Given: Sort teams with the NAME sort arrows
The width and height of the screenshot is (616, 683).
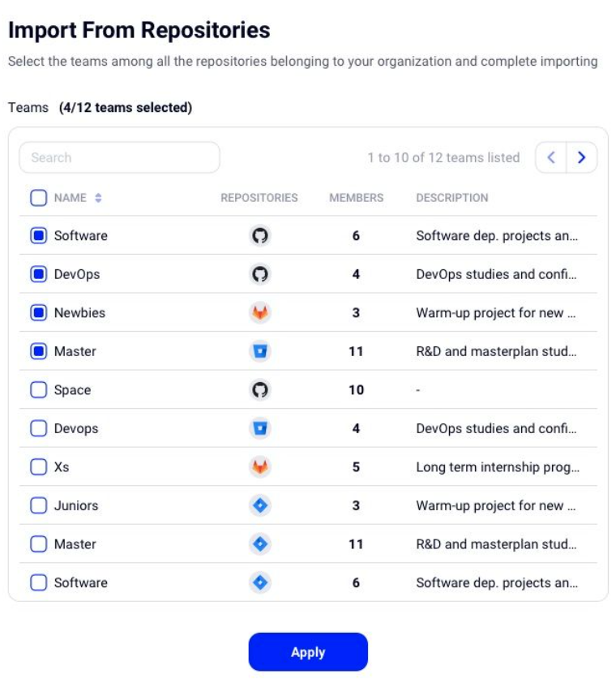Looking at the screenshot, I should click(x=98, y=198).
